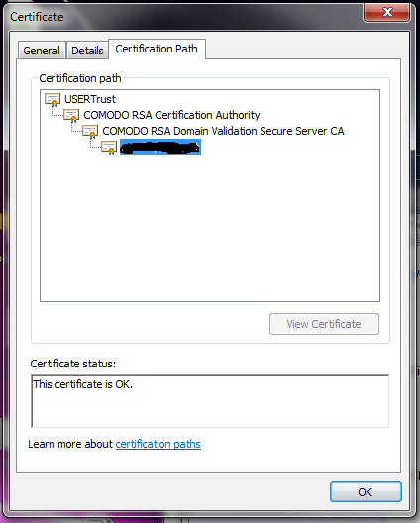Click the Certification Path tab
The height and width of the screenshot is (523, 420).
click(157, 49)
